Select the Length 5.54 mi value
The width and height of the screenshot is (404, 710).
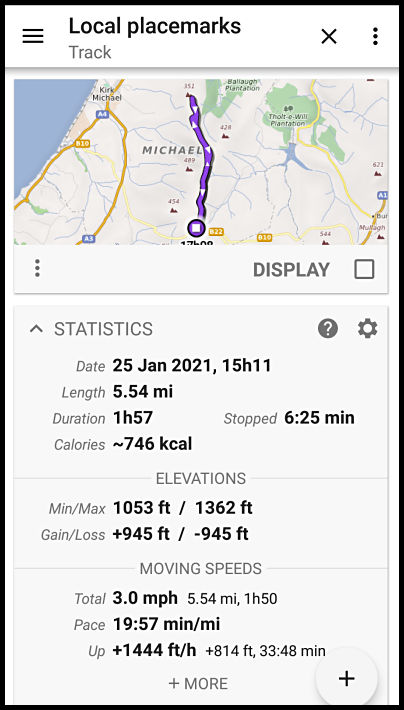pos(143,392)
